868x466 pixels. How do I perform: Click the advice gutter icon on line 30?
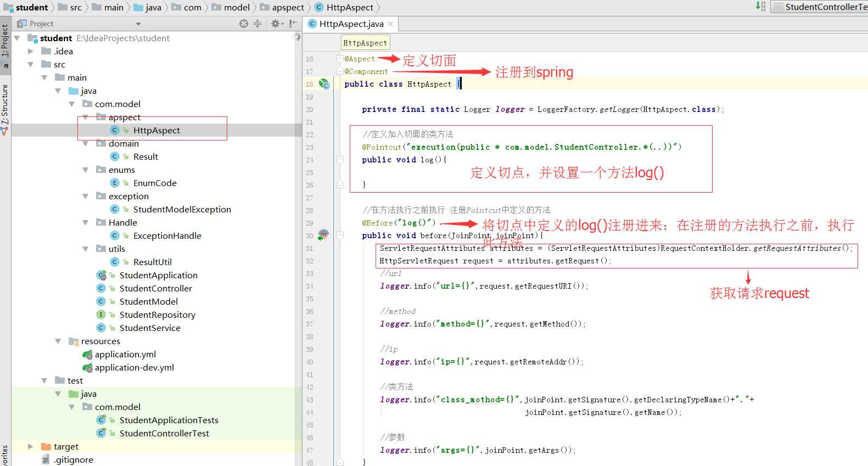coord(323,235)
